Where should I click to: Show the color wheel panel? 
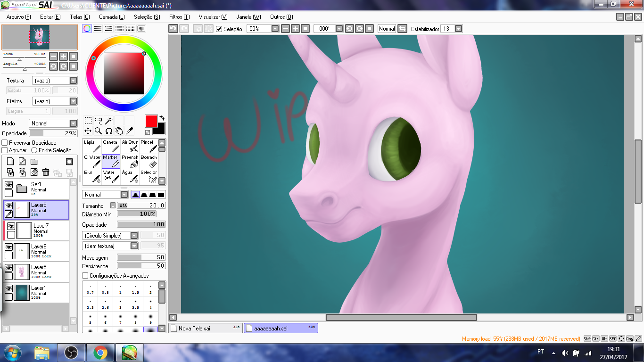(87, 28)
